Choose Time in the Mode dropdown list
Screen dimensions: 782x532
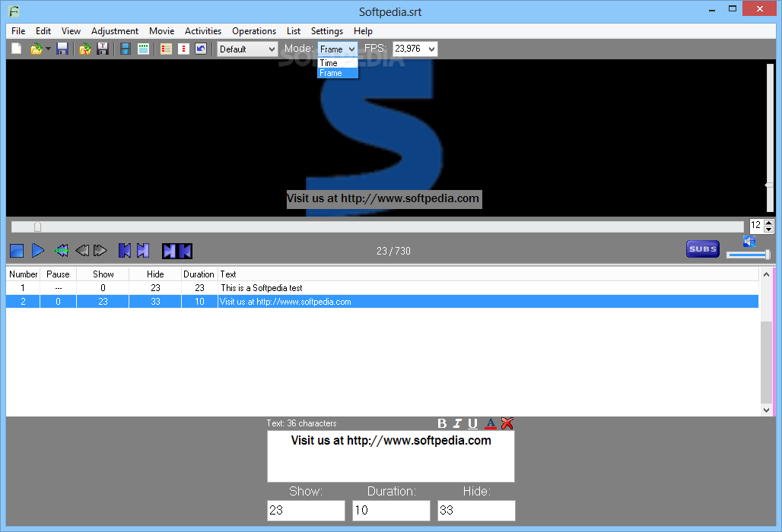(338, 63)
